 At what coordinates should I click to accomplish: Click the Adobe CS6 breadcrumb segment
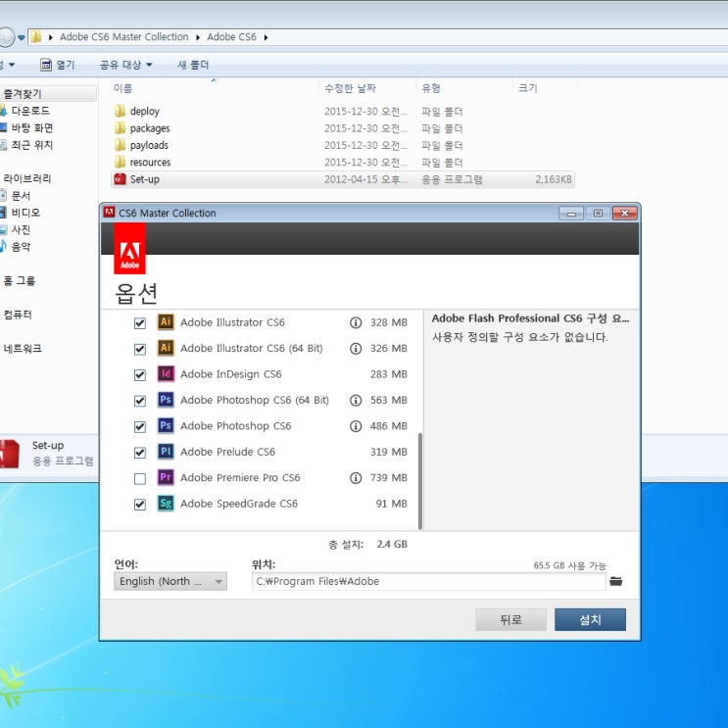point(231,36)
